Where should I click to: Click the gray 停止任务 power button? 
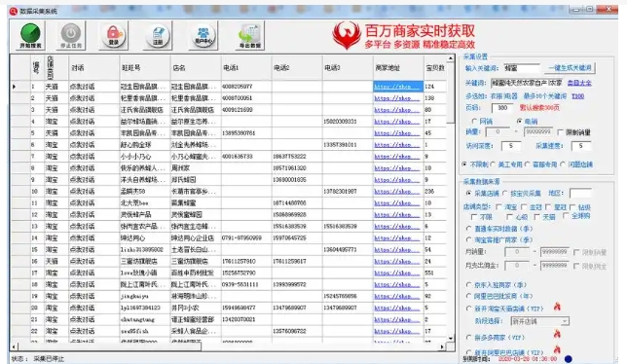(x=71, y=36)
